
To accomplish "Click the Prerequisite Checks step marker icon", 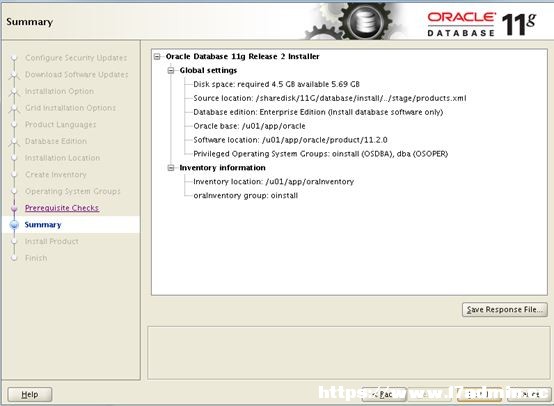I will pyautogui.click(x=14, y=208).
